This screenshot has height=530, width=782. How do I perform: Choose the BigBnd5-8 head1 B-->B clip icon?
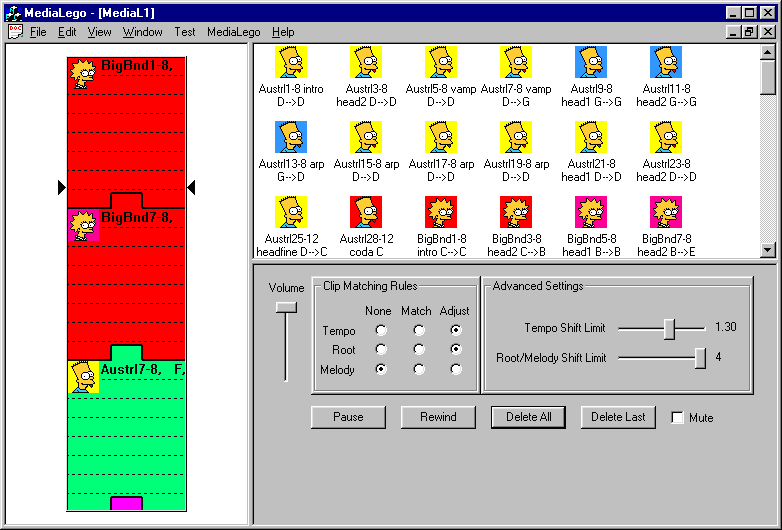(x=591, y=212)
